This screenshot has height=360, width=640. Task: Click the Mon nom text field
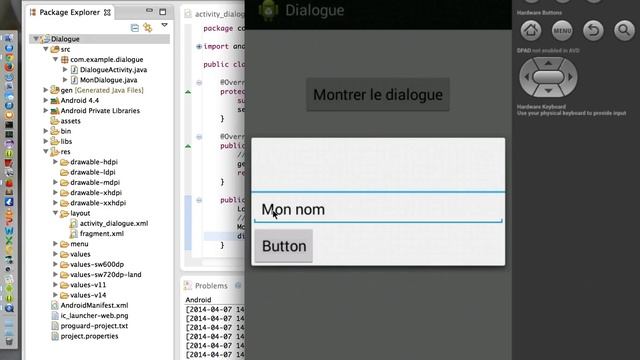coord(378,209)
